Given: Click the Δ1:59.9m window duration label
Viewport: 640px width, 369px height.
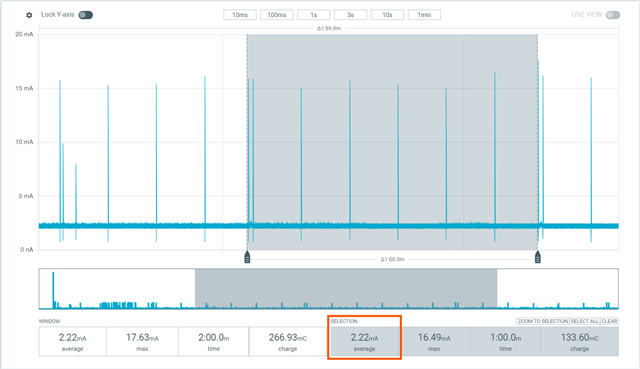Looking at the screenshot, I should (x=329, y=29).
